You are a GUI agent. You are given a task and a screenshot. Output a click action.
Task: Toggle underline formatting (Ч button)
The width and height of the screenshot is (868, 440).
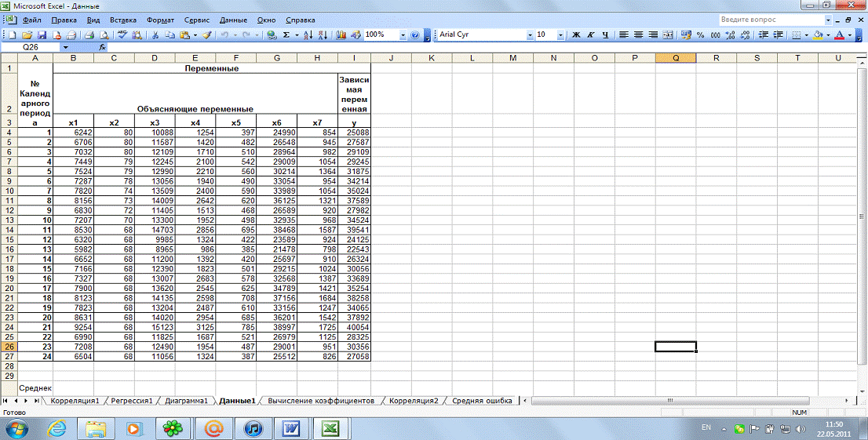click(606, 35)
